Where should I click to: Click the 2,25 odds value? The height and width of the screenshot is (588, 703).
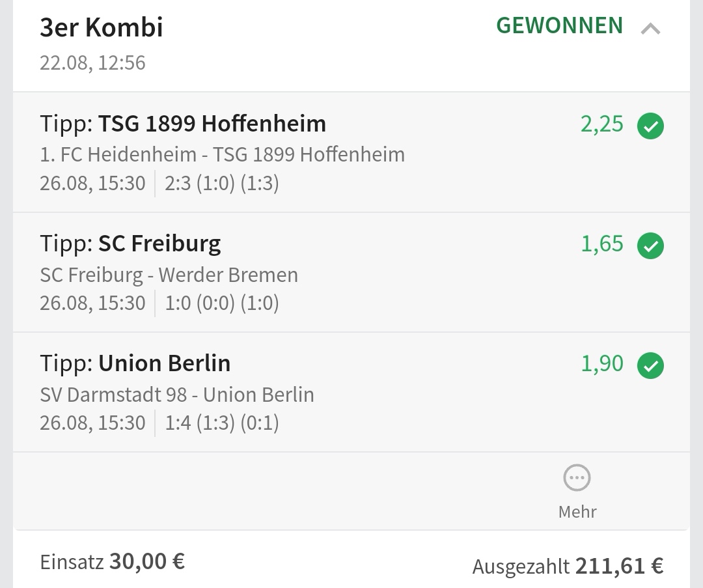tap(601, 124)
